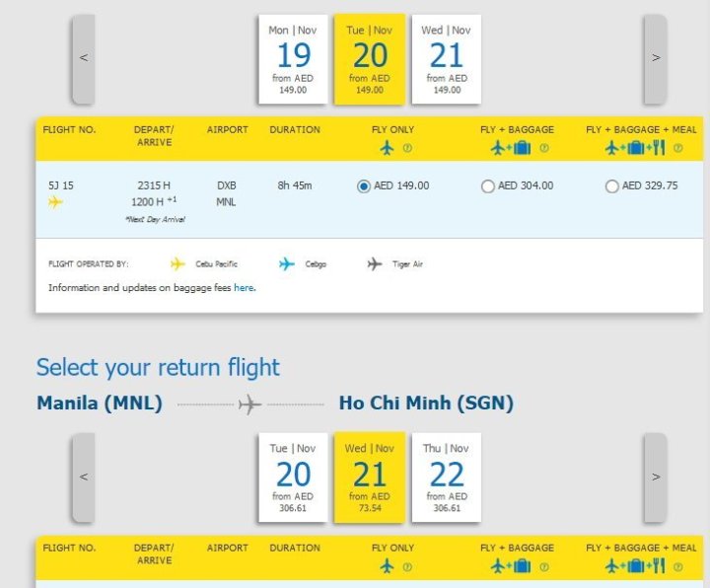The height and width of the screenshot is (588, 710).
Task: Switch departure date to Mon Nov 19
Action: click(293, 59)
